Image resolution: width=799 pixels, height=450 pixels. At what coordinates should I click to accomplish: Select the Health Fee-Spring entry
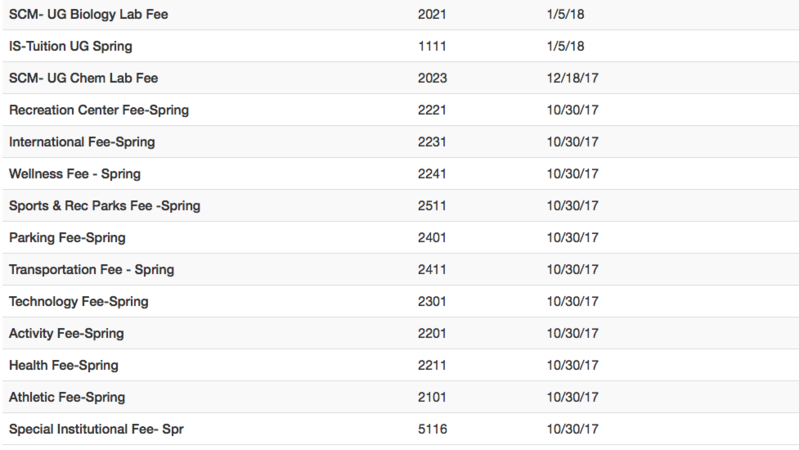click(64, 365)
